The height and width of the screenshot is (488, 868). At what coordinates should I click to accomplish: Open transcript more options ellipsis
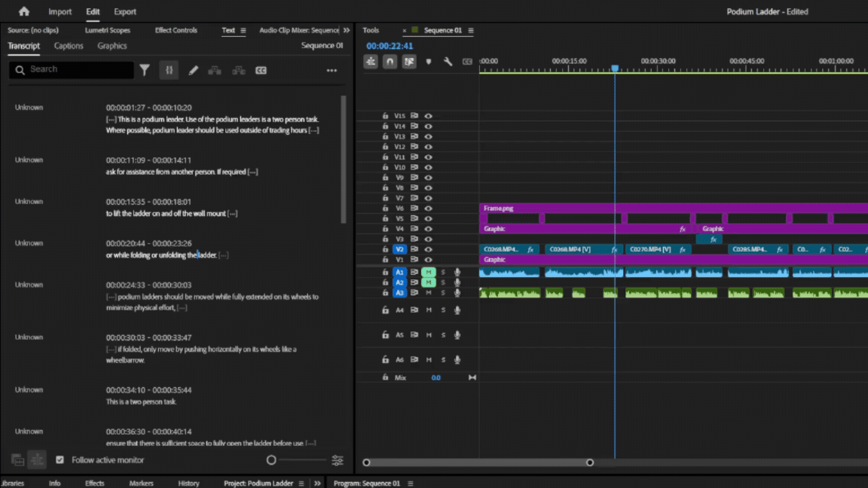[332, 70]
